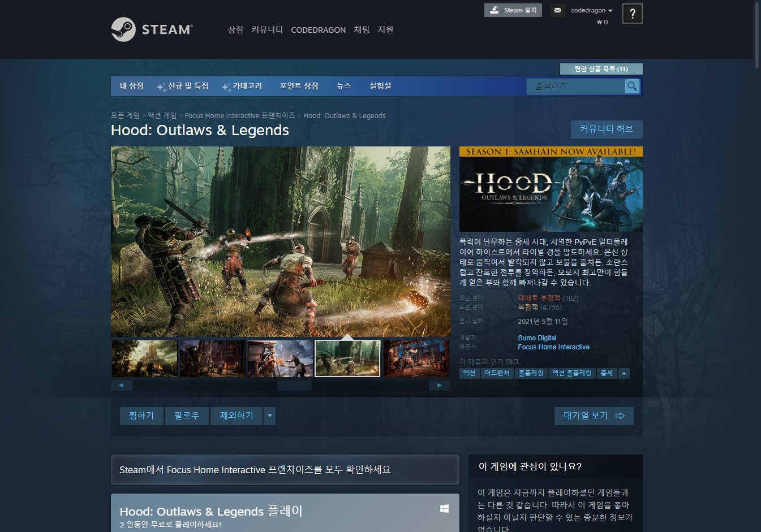The image size is (761, 532).
Task: Click the plus tag button after 중세
Action: 624,373
